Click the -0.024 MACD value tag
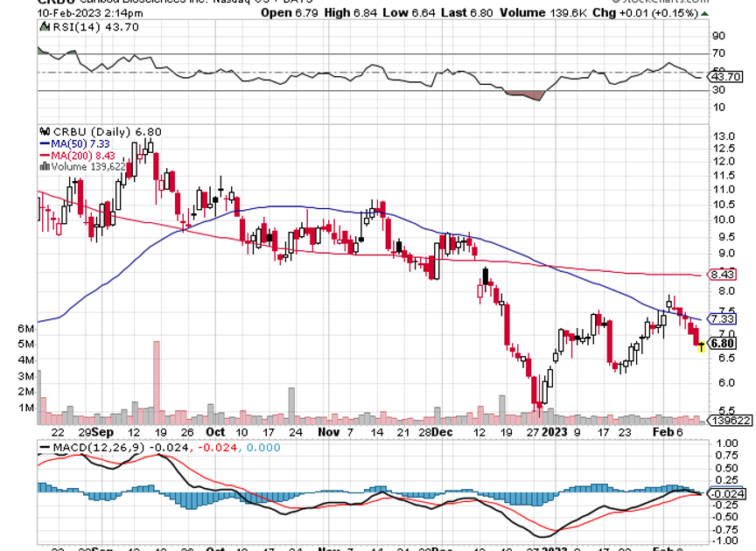The image size is (756, 551). pos(726,494)
